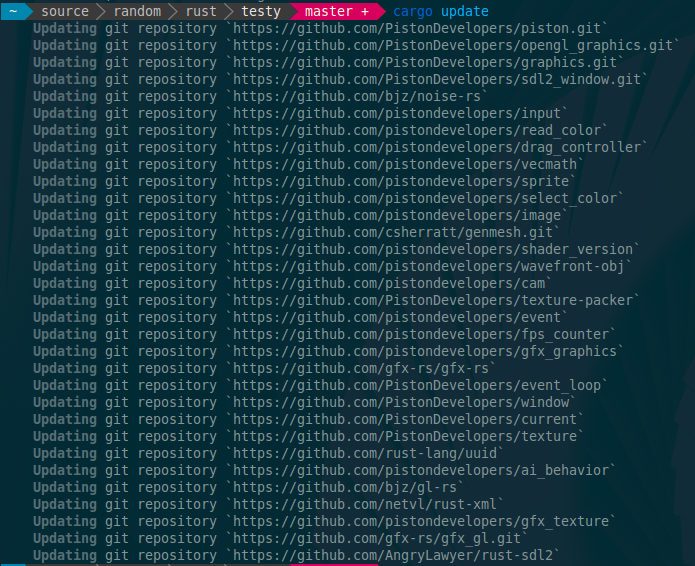Open the PistonDevelopers/opengl_graphics.git URL
Image resolution: width=695 pixels, height=566 pixels.
pos(453,45)
